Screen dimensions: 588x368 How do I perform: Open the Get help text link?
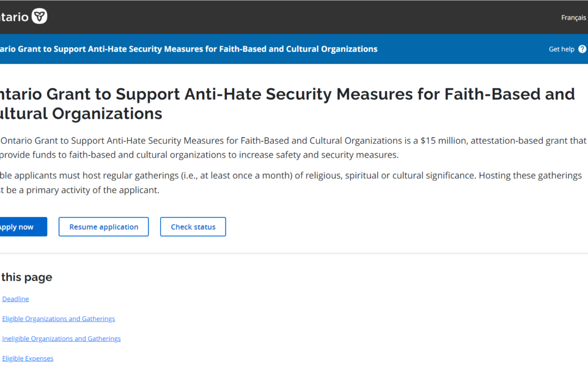[561, 49]
